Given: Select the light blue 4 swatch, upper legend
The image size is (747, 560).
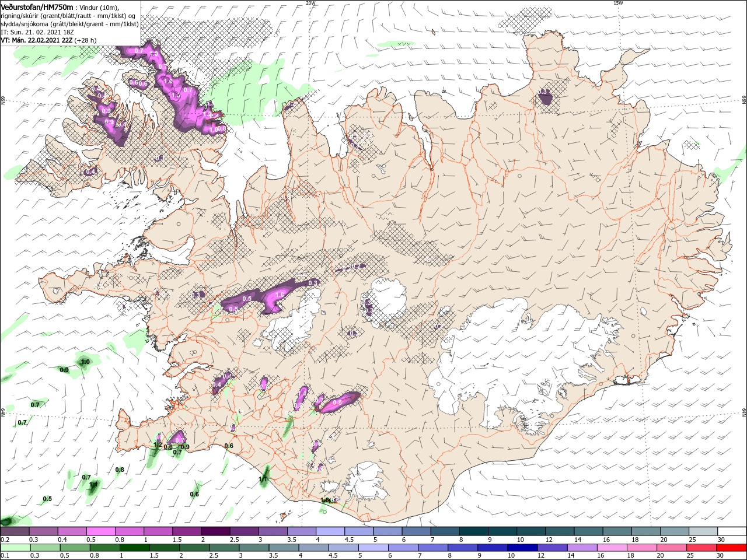Looking at the screenshot, I should coord(330,531).
